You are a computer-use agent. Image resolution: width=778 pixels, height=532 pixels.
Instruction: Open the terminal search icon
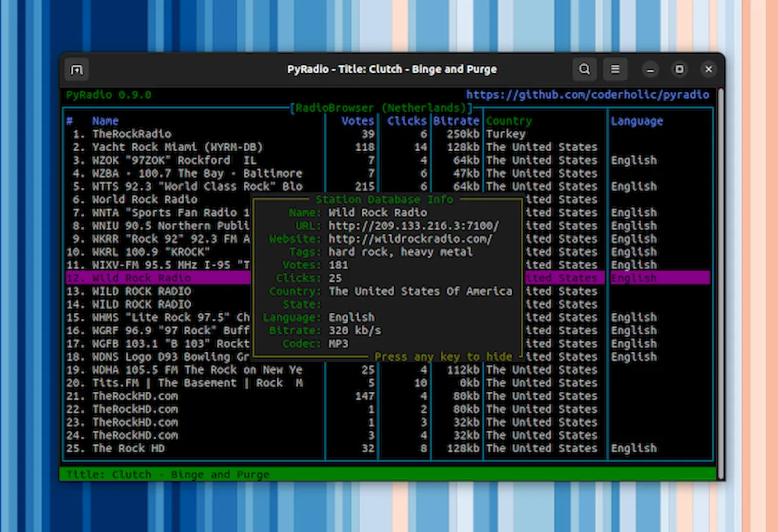(584, 69)
